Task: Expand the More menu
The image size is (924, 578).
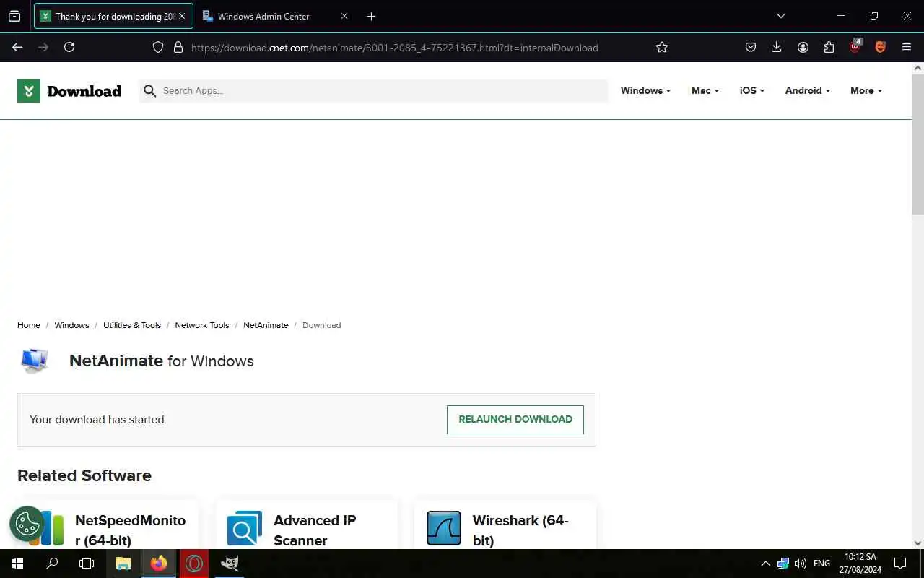Action: 866,90
